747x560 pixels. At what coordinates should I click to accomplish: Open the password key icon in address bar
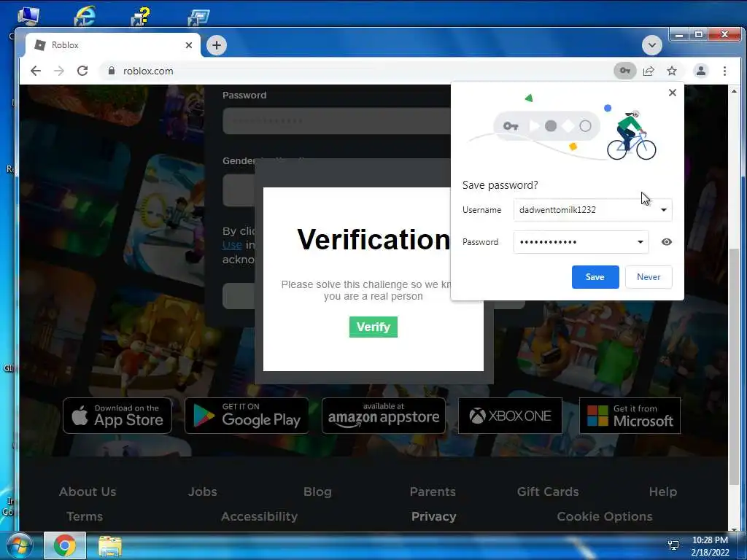pyautogui.click(x=624, y=71)
